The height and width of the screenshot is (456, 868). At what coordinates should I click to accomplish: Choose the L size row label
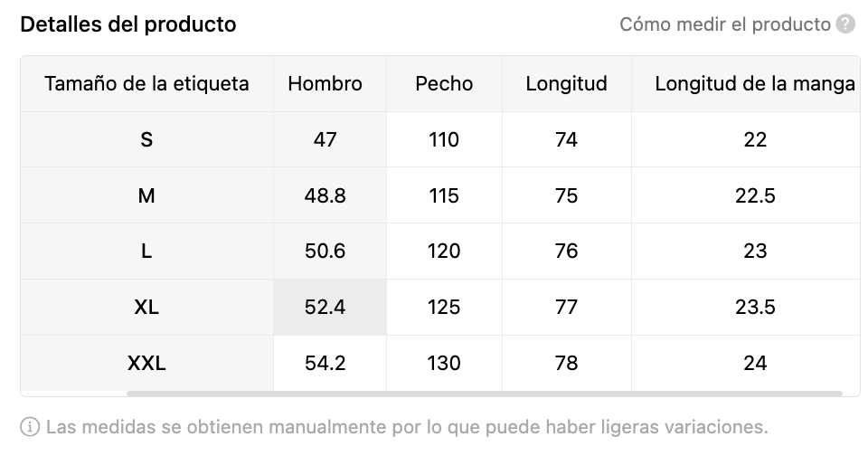click(146, 252)
